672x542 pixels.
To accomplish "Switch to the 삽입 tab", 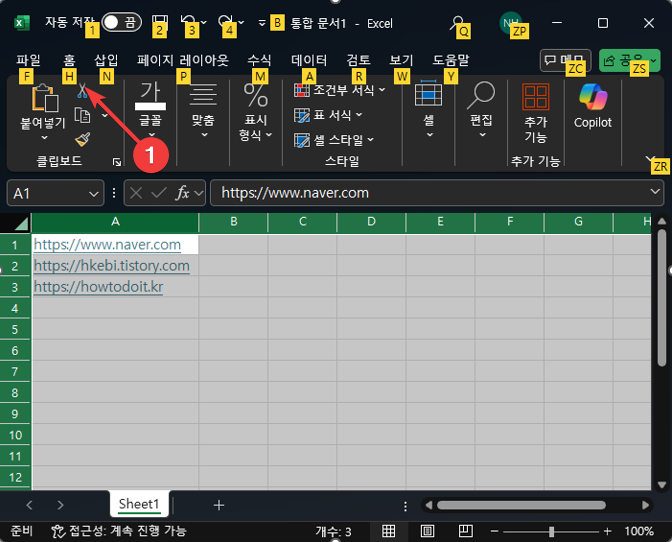I will tap(106, 60).
